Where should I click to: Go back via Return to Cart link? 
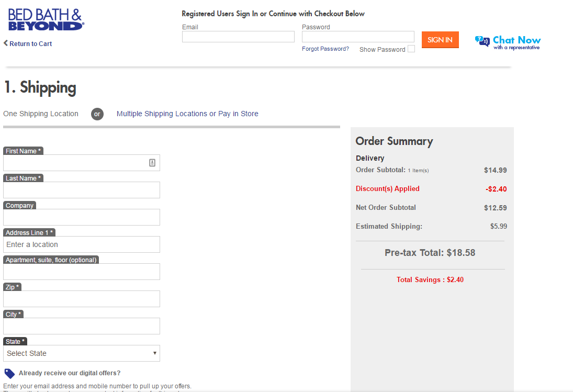(30, 43)
